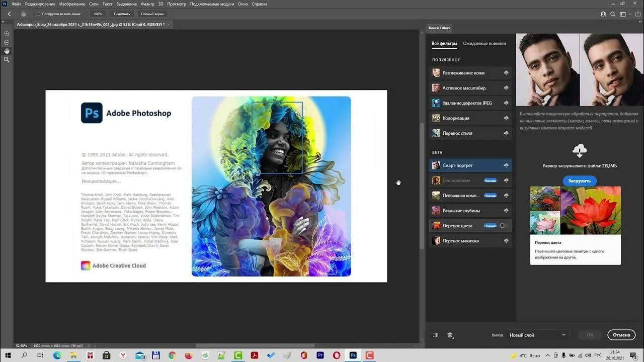Click the portrait before/after preview image
This screenshot has width=644, height=362.
(x=580, y=70)
